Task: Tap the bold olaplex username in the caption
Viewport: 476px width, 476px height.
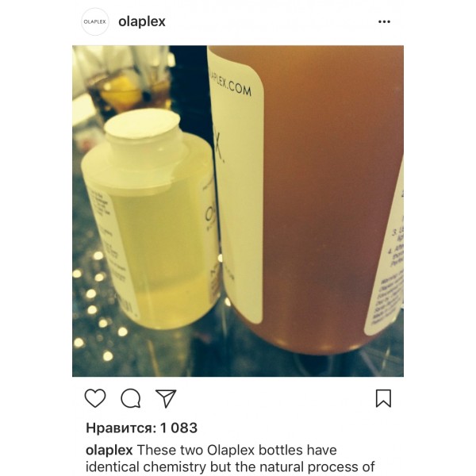Action: click(109, 450)
